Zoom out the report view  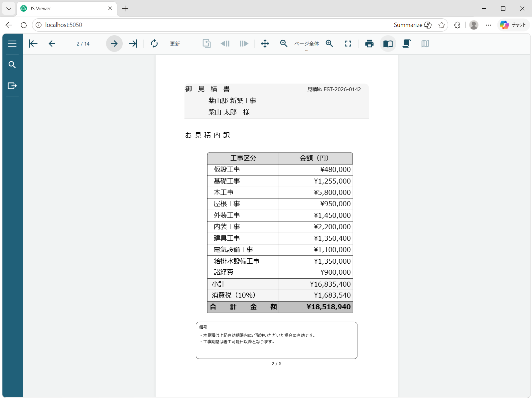pyautogui.click(x=284, y=44)
